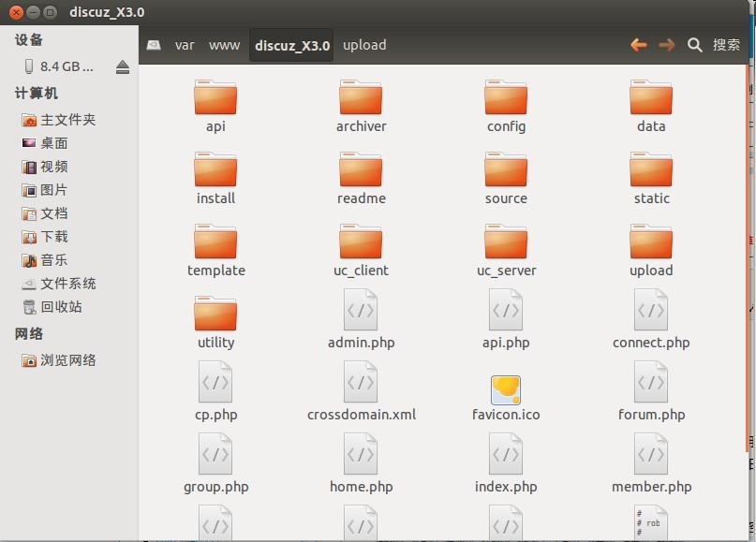Open 音乐 music in sidebar

pyautogui.click(x=44, y=260)
